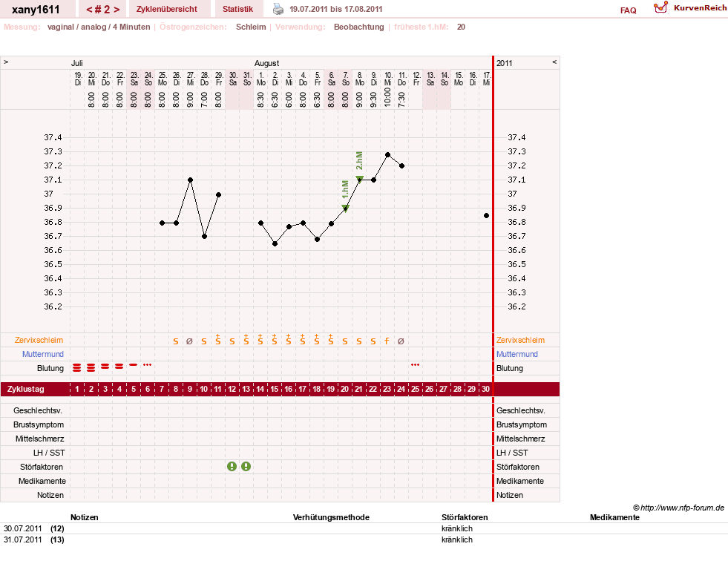
Task: Click the bleeding symbol on cycle day 3
Action: point(105,367)
